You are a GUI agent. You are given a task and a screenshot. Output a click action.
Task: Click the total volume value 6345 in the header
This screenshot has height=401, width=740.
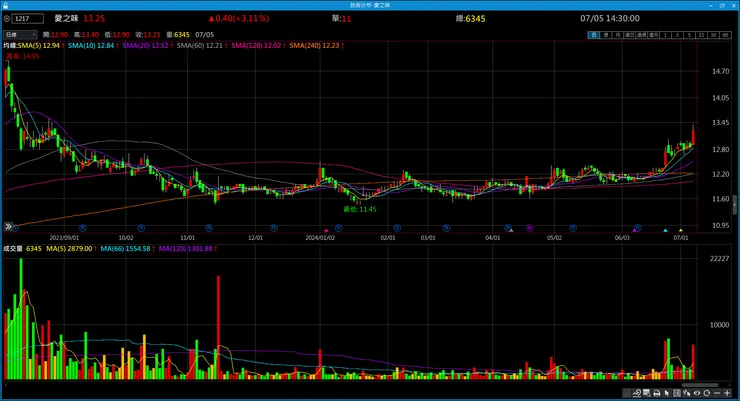click(x=475, y=19)
